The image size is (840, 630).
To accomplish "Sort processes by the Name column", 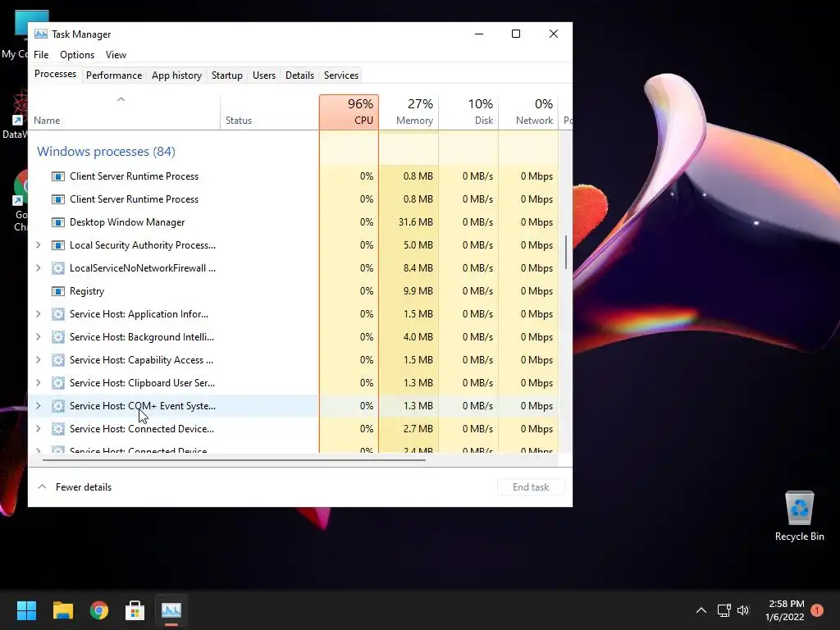I will point(125,112).
